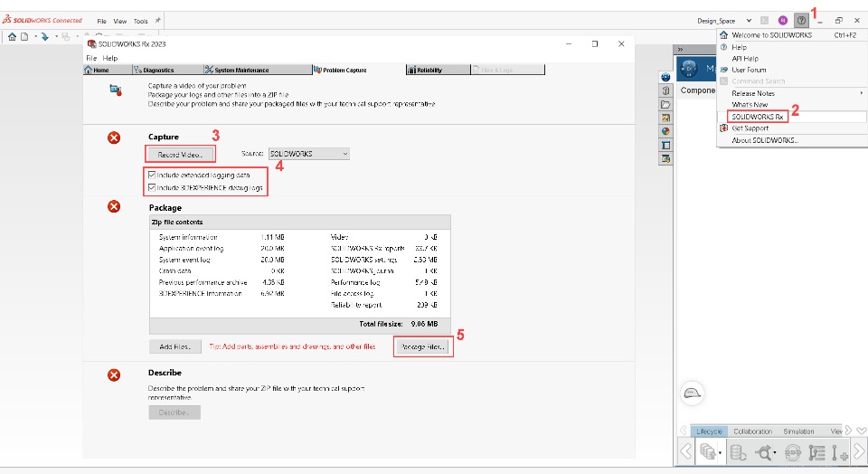Expand the New document dropdown arrow
Viewport: 868px width, 474px height.
pos(35,37)
